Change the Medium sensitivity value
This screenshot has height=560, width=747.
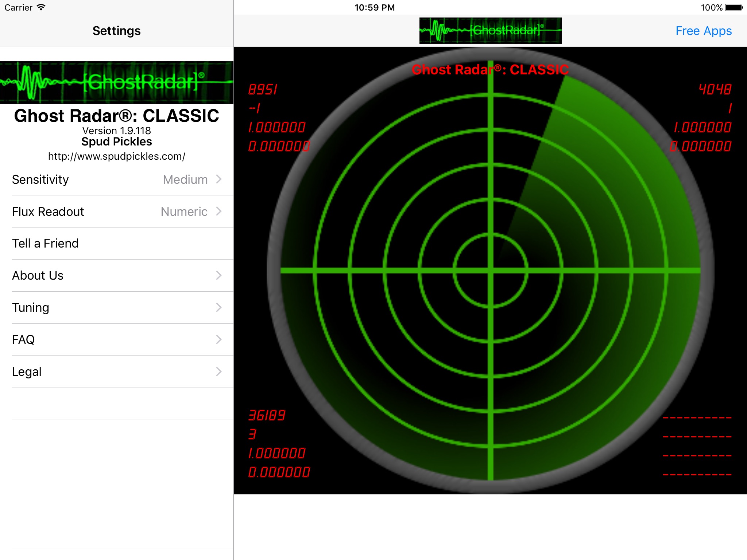pos(185,179)
